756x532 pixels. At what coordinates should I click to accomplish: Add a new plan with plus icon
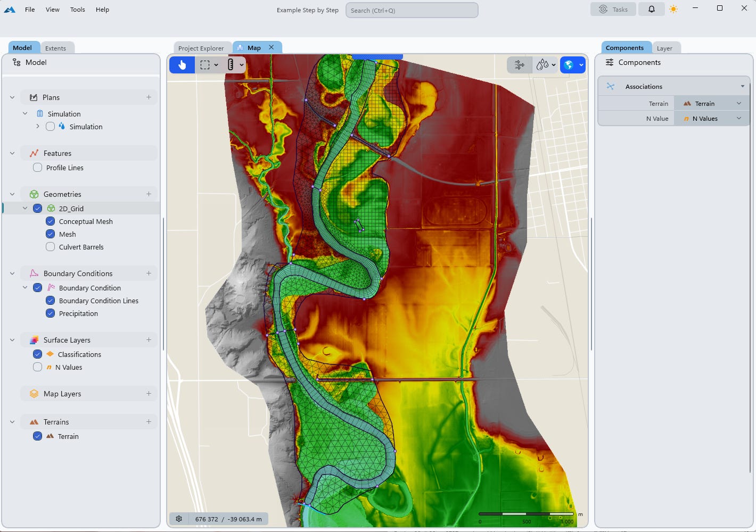pos(149,97)
